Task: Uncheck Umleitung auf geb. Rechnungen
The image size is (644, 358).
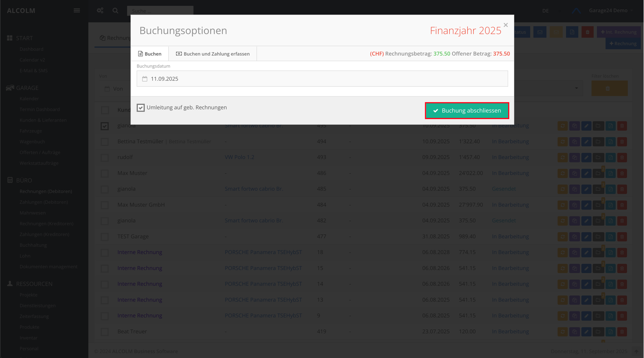Action: 141,108
